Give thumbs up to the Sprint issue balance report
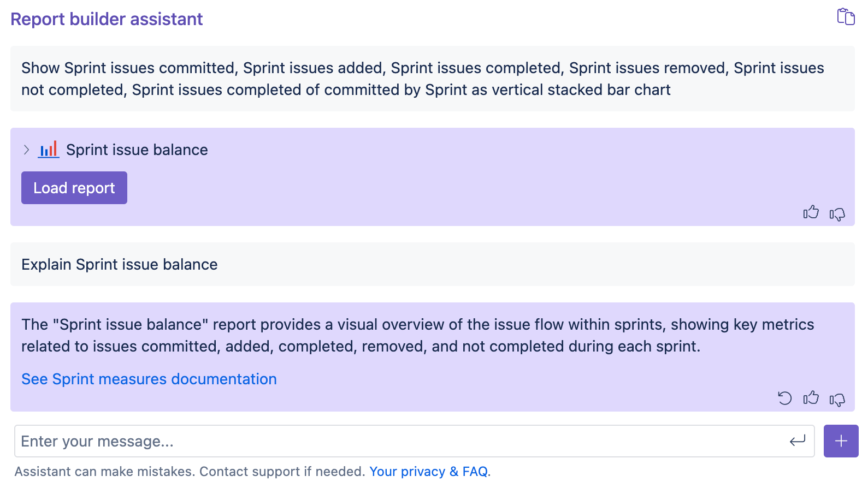The height and width of the screenshot is (488, 868). click(x=811, y=213)
